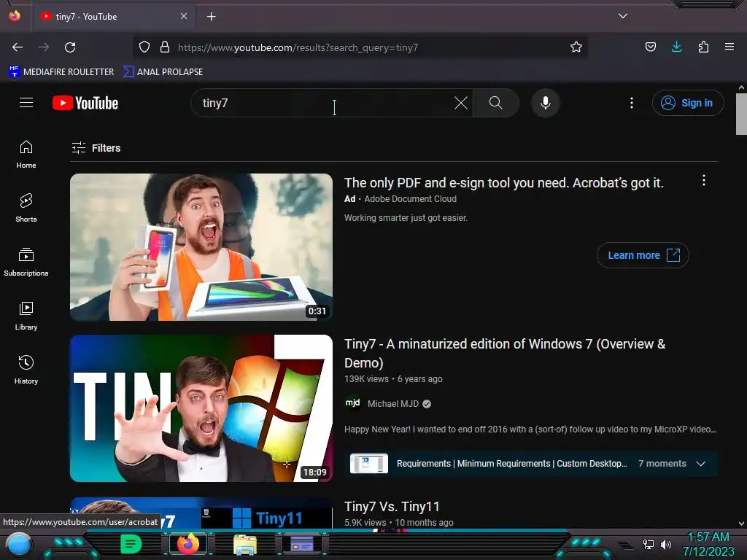Click the 'Happy New Year!' video description

pos(530,429)
